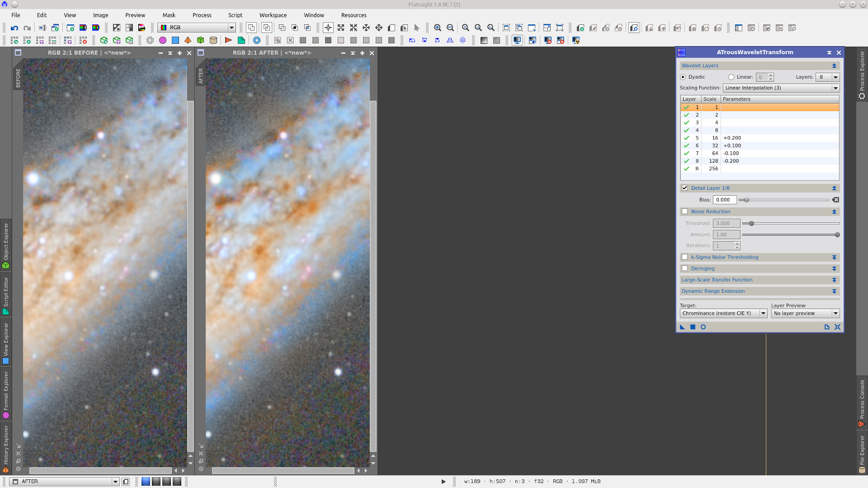Enable the Deringing option
Viewport: 868px width, 488px height.
tap(685, 268)
